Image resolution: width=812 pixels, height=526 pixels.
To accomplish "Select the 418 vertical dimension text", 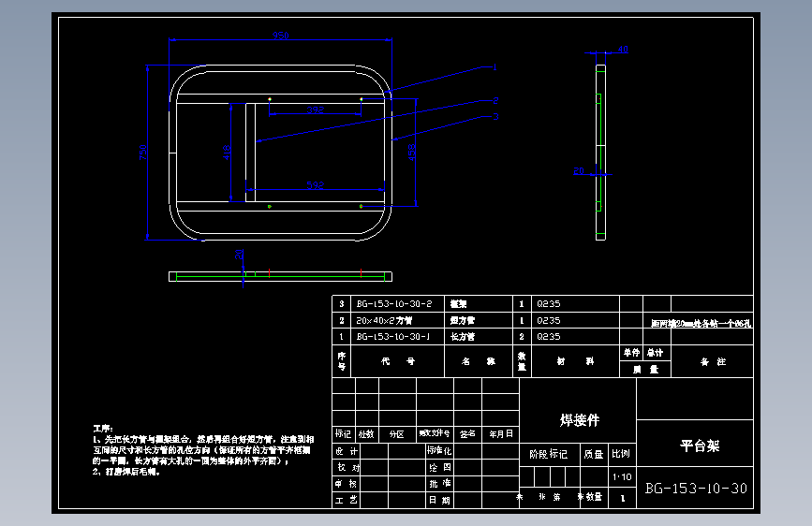I will pos(227,153).
